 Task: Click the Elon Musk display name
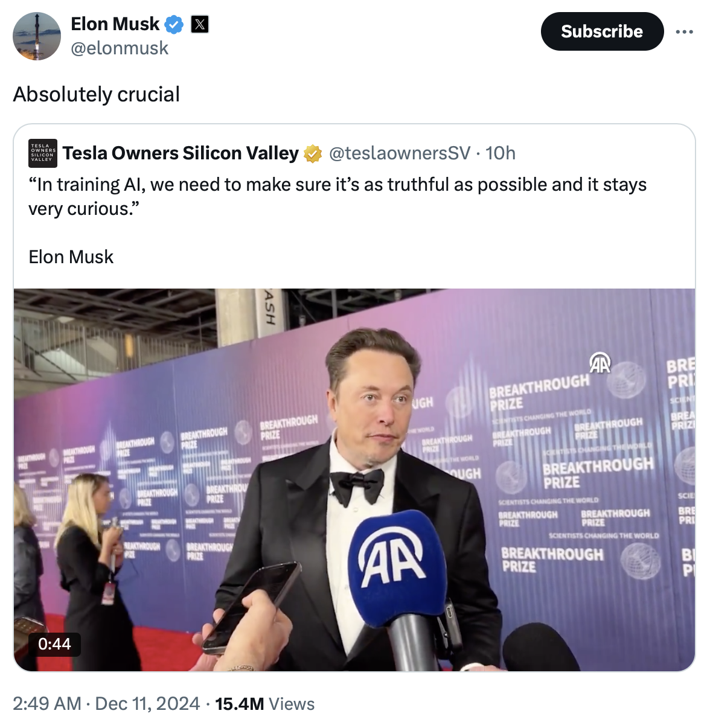115,24
